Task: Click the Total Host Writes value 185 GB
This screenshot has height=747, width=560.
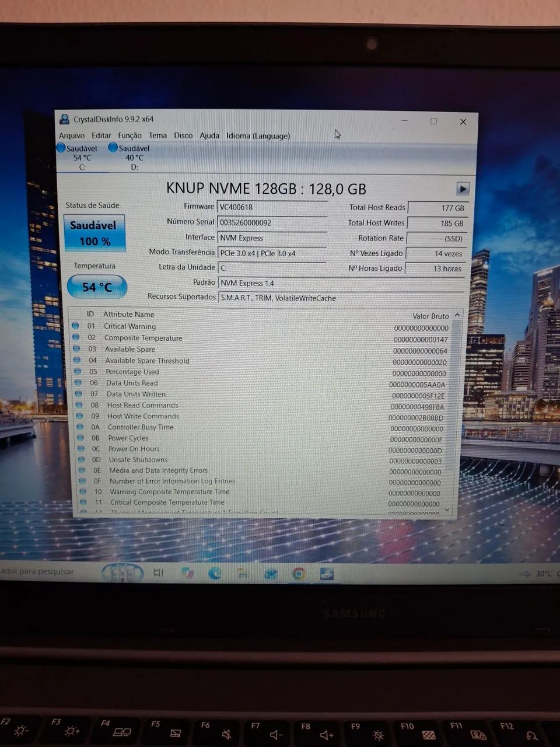Action: 437,223
